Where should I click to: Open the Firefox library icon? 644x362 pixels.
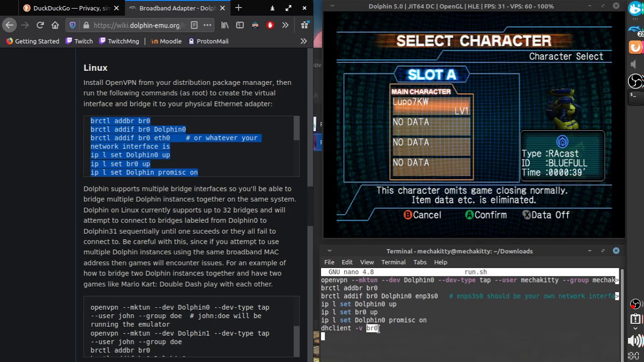tap(225, 25)
